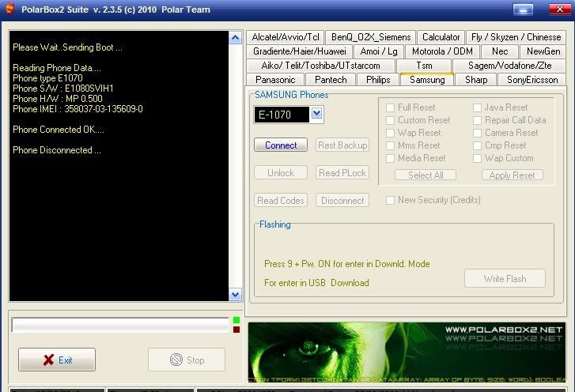Switch to the Pantech tab

click(x=331, y=80)
